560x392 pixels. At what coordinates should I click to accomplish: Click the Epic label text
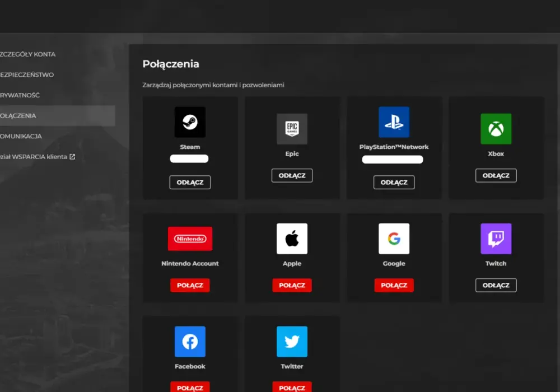[292, 154]
